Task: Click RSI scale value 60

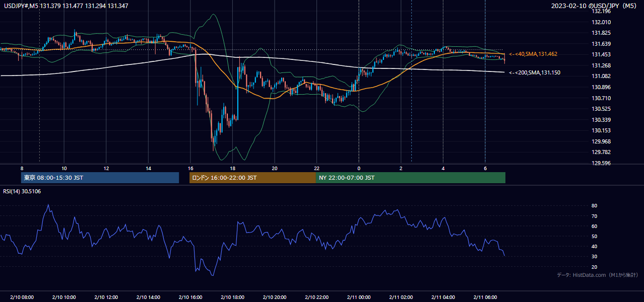Action: (595, 226)
